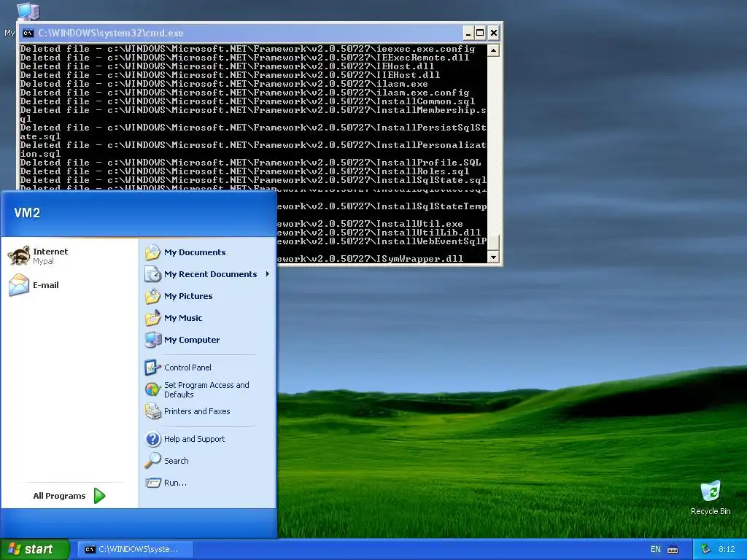Click the Control Panel icon

coord(152,367)
